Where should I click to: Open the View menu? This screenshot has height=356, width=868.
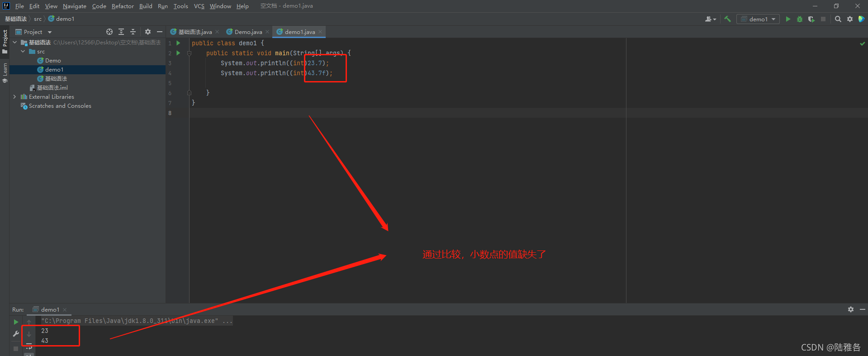pyautogui.click(x=51, y=6)
